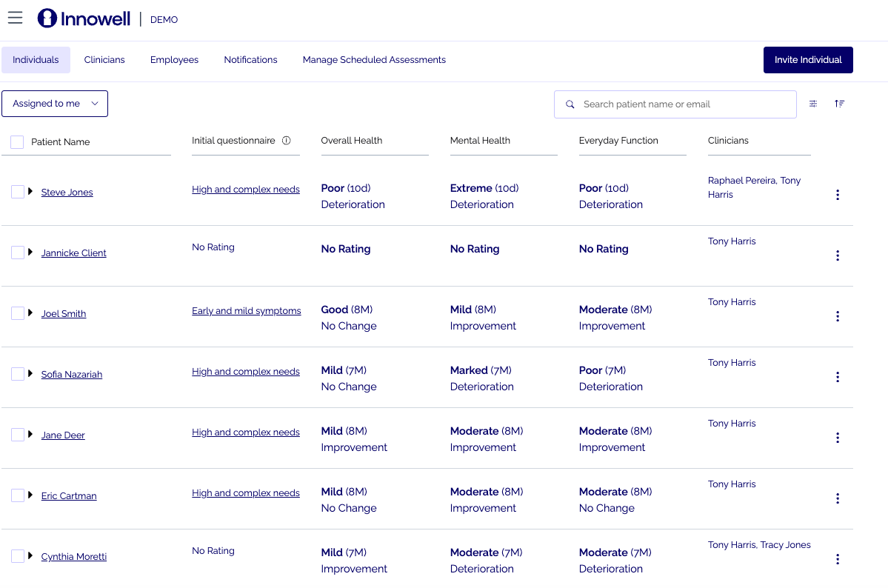Open Steve Jones' High and complex needs link
The width and height of the screenshot is (888, 588).
(246, 189)
